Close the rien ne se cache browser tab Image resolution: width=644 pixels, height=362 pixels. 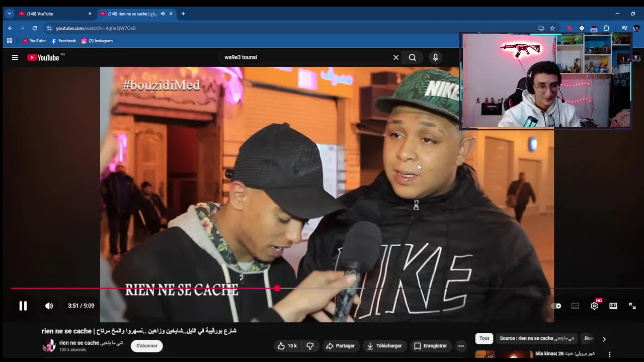click(171, 14)
